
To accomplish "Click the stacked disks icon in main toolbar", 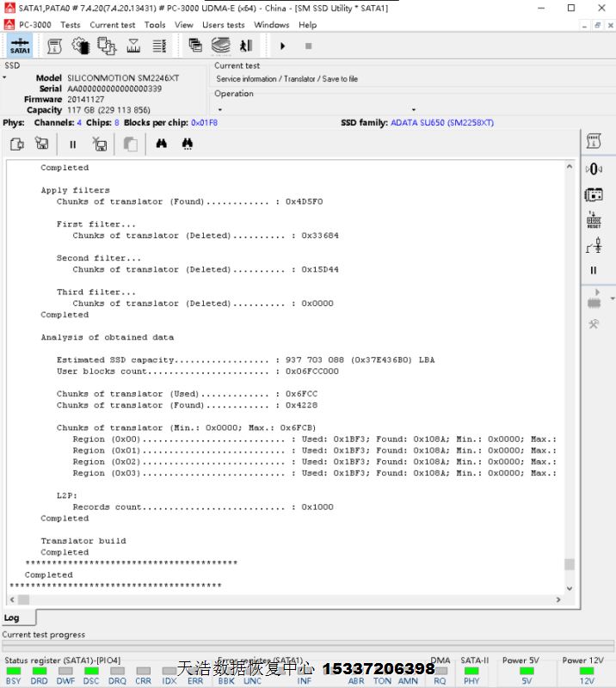I will click(x=221, y=46).
